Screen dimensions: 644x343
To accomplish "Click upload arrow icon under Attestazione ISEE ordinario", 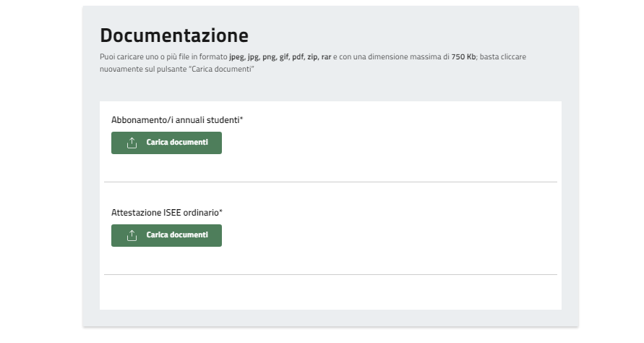I will [x=132, y=235].
